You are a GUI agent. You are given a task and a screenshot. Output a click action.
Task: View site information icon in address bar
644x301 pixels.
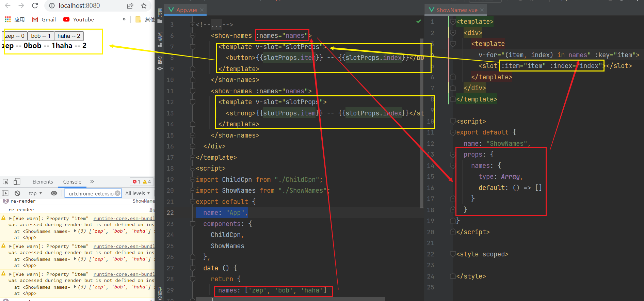(x=52, y=6)
